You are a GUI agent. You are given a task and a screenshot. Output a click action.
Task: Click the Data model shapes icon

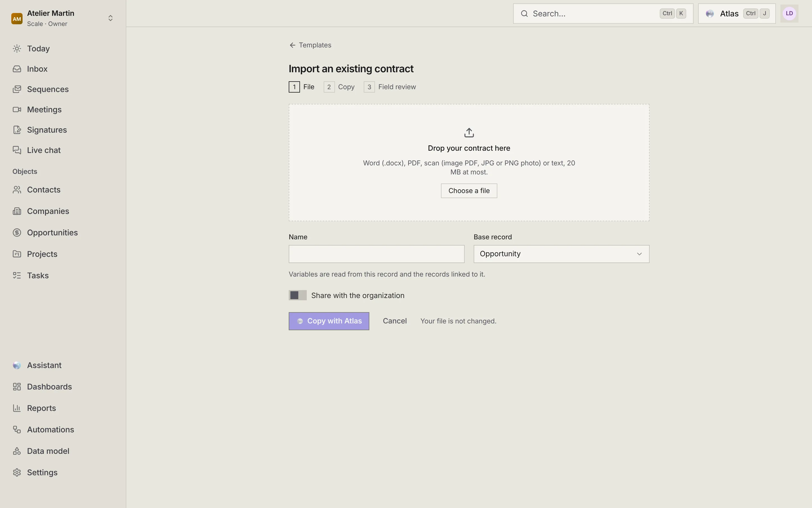click(17, 451)
